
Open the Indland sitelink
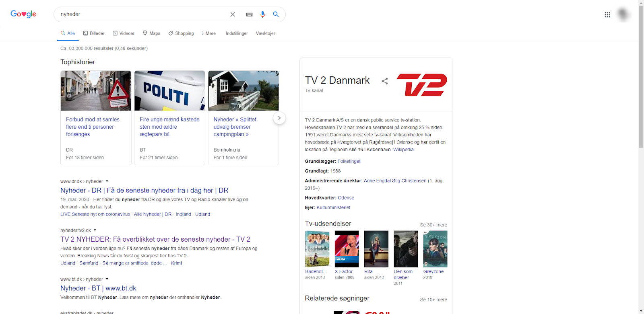tap(183, 214)
